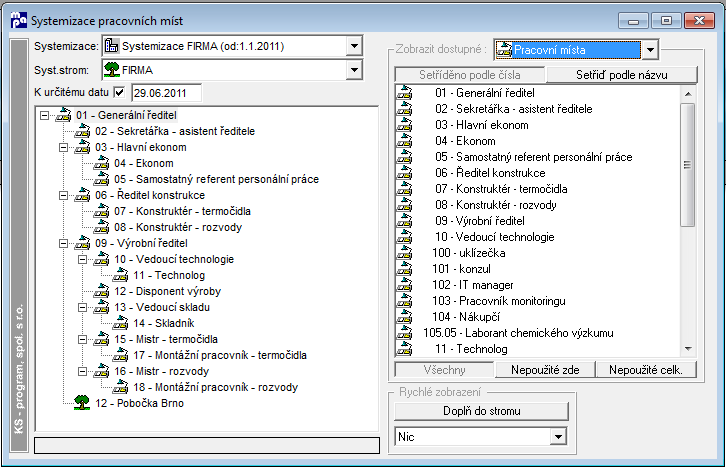Click list icon beside 06 - Ředitel konstrukce on right
Screen dimensions: 726x468
(x=404, y=173)
